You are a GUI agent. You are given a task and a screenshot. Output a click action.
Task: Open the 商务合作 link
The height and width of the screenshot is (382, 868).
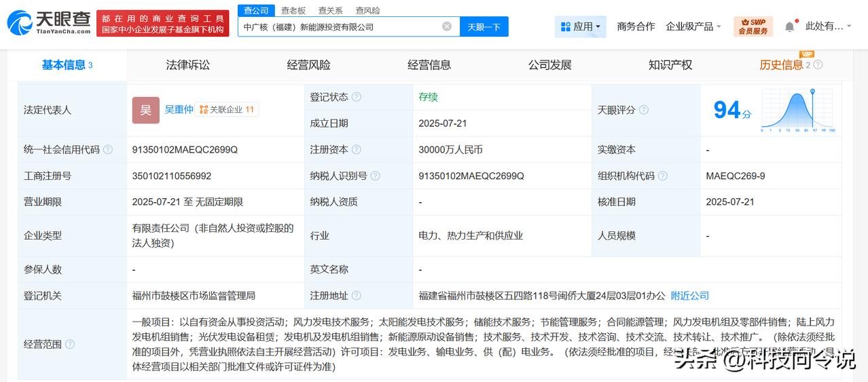point(636,26)
